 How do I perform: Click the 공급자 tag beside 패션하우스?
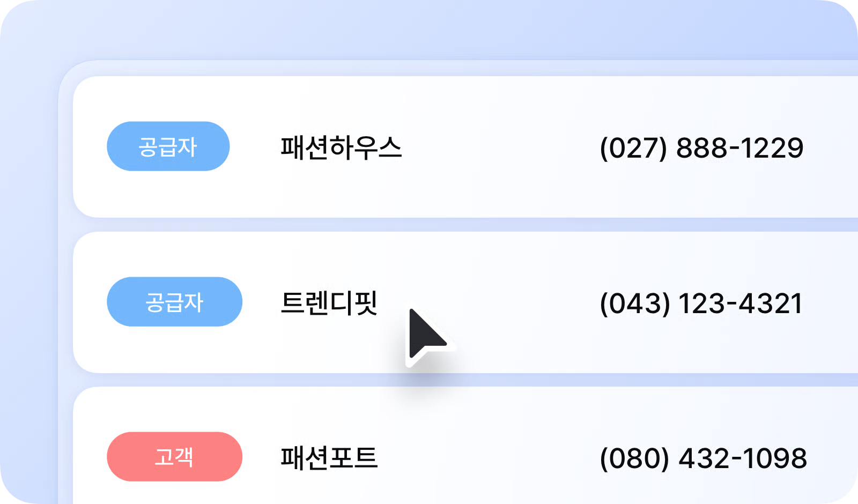168,146
